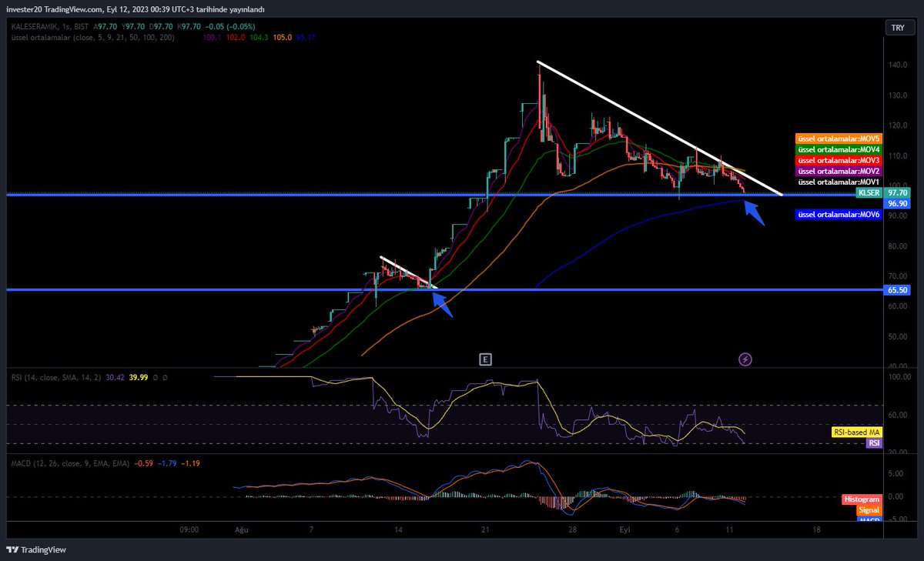Click the -1.79 MACD value

(x=168, y=463)
